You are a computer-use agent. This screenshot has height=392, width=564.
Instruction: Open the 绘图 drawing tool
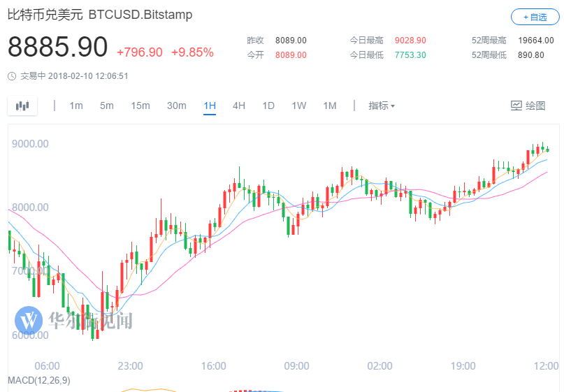point(528,106)
